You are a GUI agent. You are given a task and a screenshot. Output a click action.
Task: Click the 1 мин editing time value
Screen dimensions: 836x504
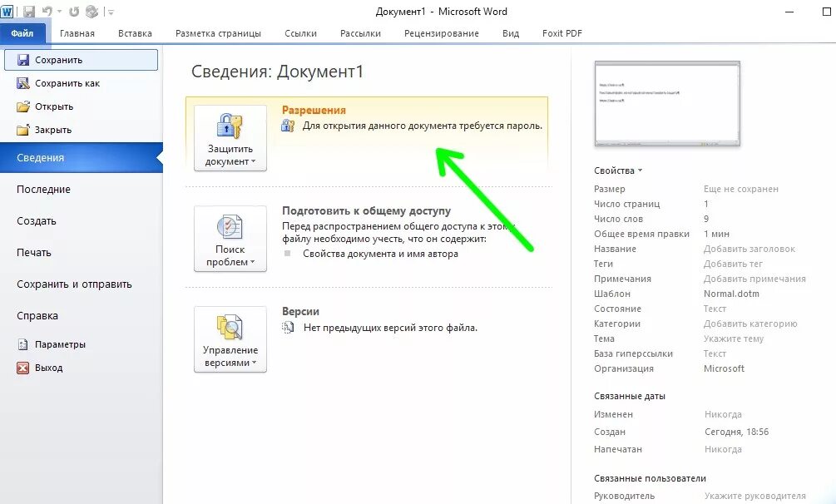tap(716, 234)
